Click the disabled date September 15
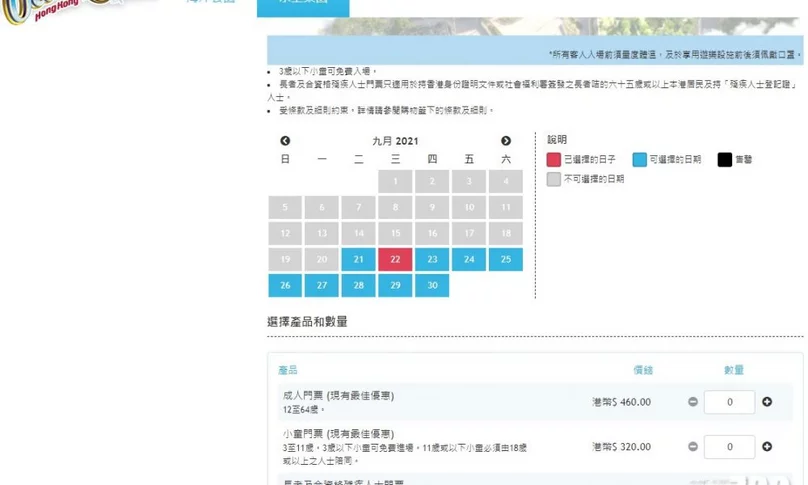Screen dimensions: 808x485 pyautogui.click(x=395, y=233)
